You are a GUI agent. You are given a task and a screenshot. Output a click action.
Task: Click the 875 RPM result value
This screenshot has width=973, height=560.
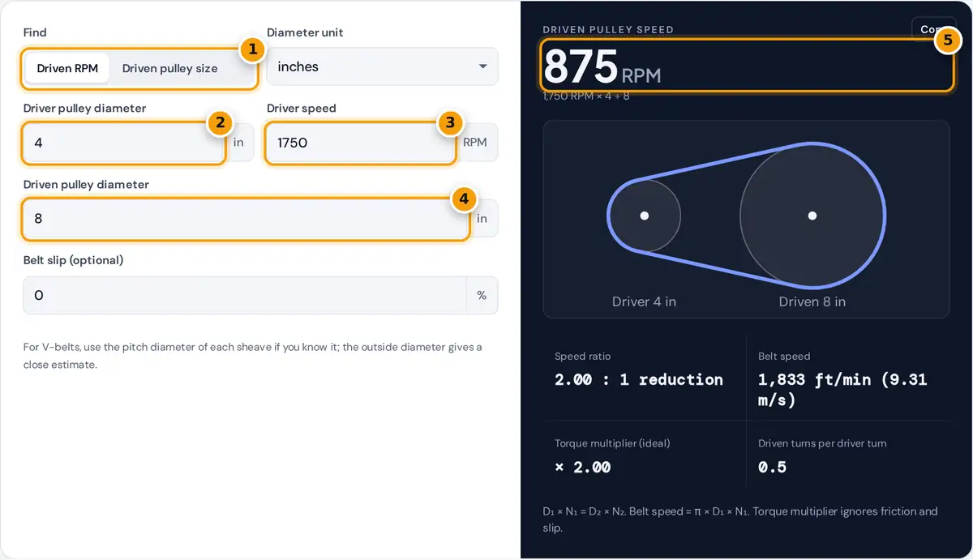point(602,66)
